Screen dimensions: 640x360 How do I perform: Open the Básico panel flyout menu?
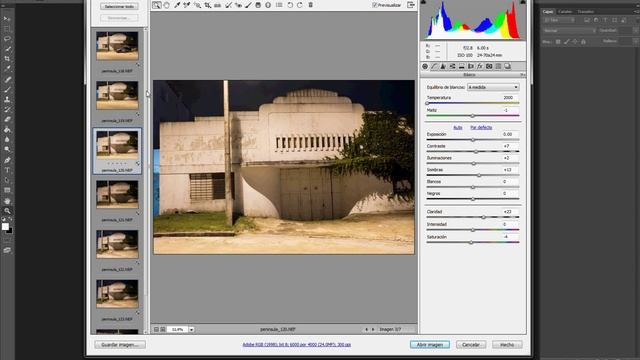point(522,75)
